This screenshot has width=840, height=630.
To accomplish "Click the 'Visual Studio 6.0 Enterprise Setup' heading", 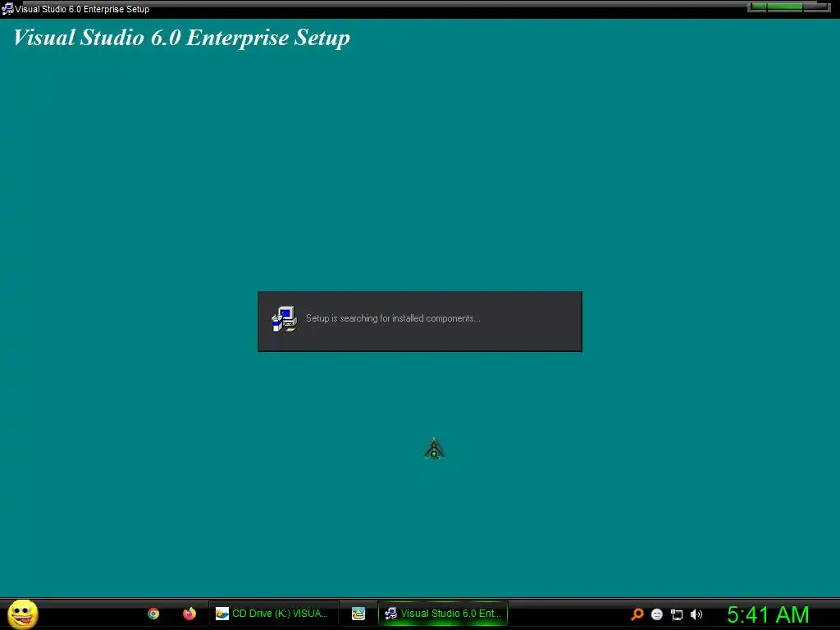I will (181, 38).
